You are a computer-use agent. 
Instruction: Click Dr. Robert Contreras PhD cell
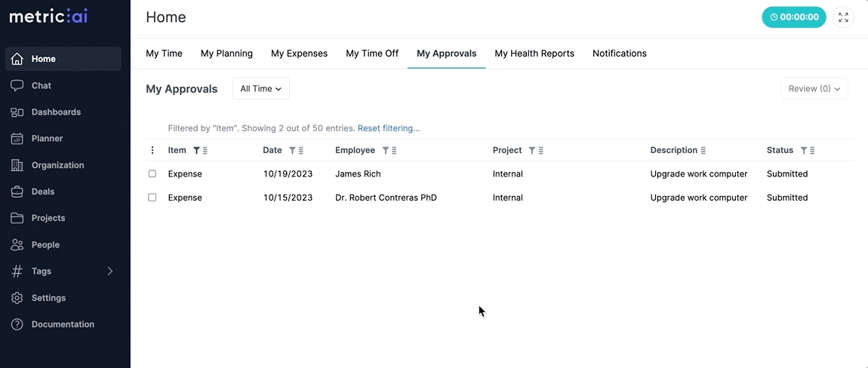pos(386,198)
